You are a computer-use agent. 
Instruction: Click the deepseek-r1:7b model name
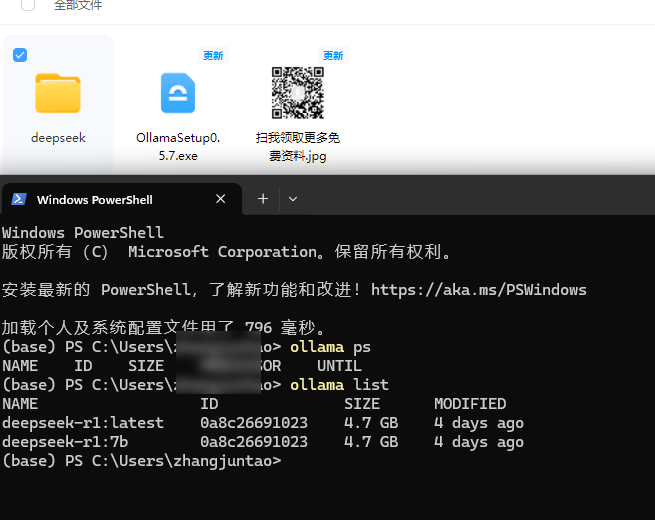click(x=65, y=442)
